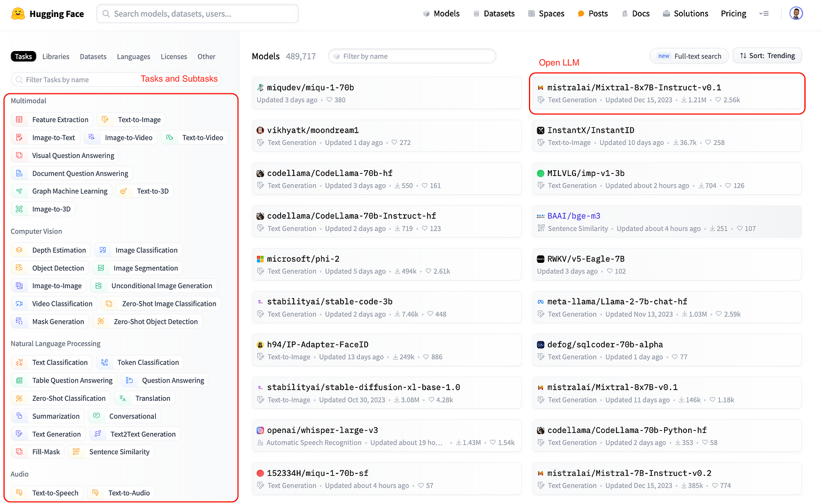Click inside the Filter Tasks by name field

(65, 79)
